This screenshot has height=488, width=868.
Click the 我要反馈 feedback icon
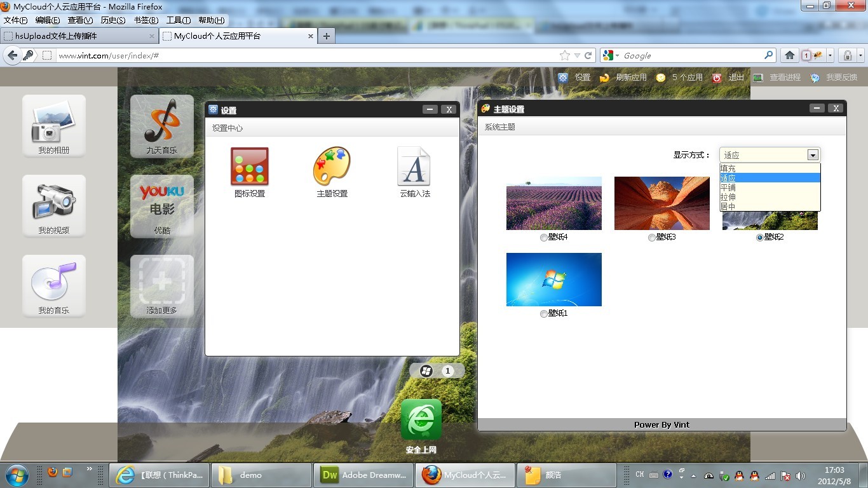point(815,78)
